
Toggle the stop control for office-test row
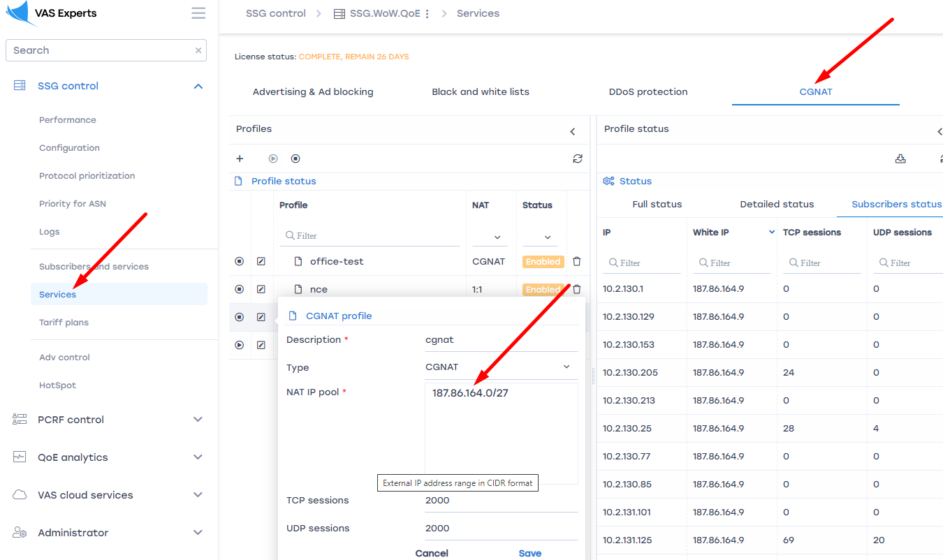click(240, 261)
